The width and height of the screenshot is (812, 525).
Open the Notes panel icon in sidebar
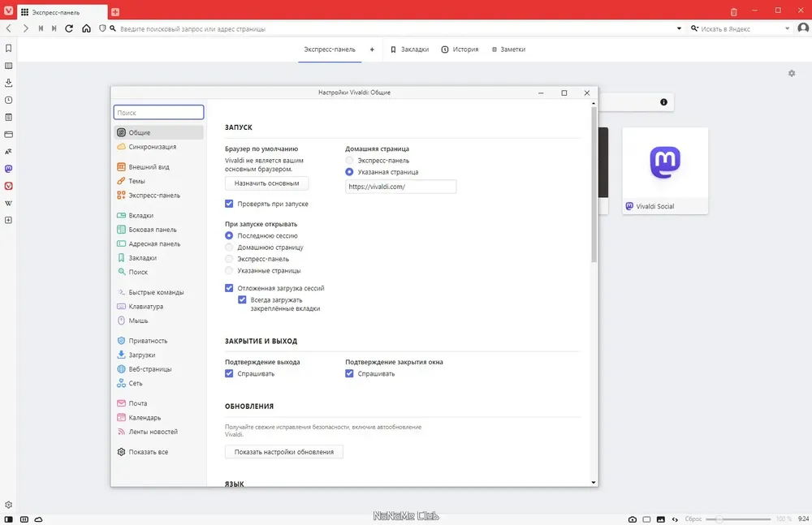point(8,117)
